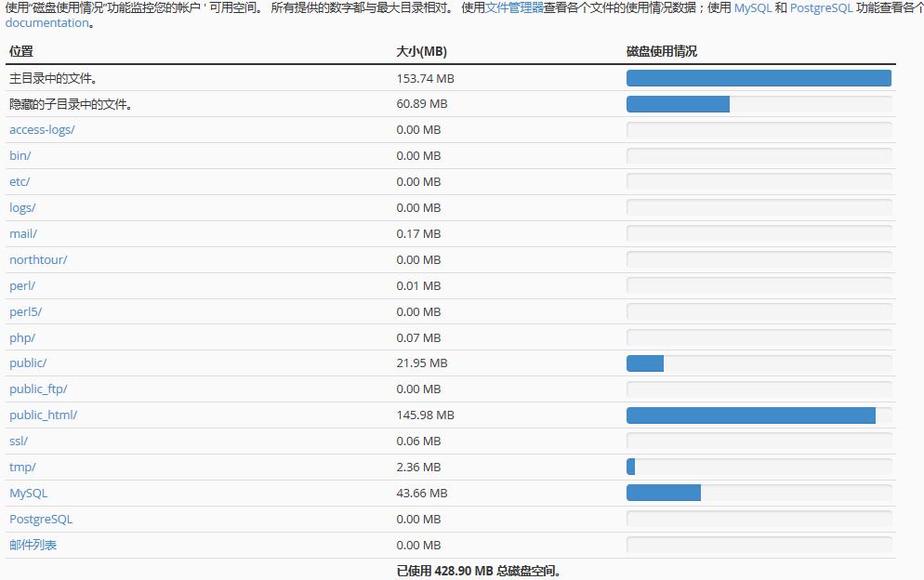Click the public_html/ disk usage progress bar
Viewport: 924px width, 580px height.
click(x=759, y=415)
